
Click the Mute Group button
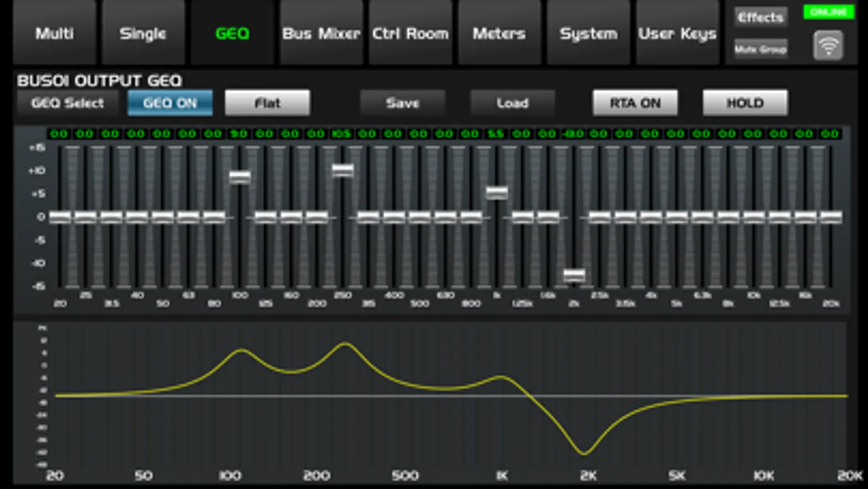761,49
